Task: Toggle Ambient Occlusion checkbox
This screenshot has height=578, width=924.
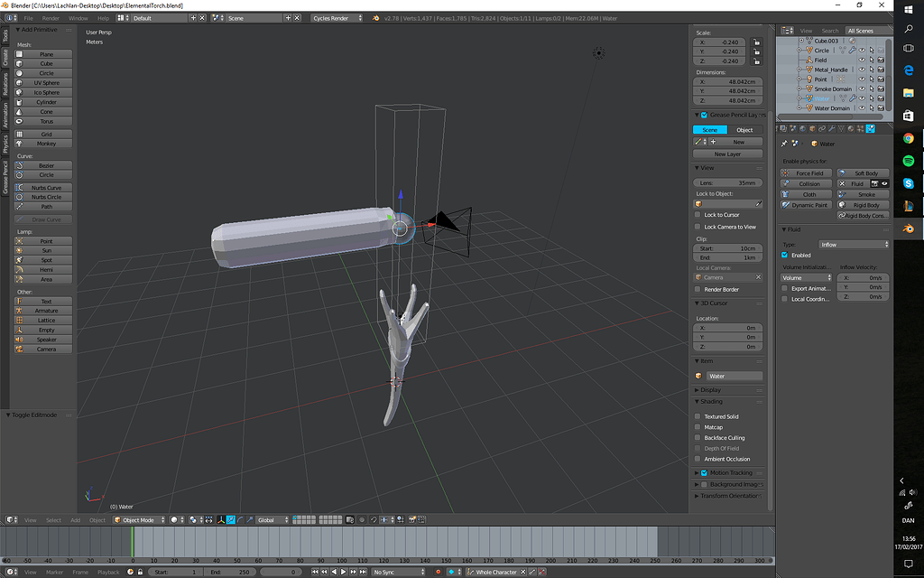Action: (698, 459)
